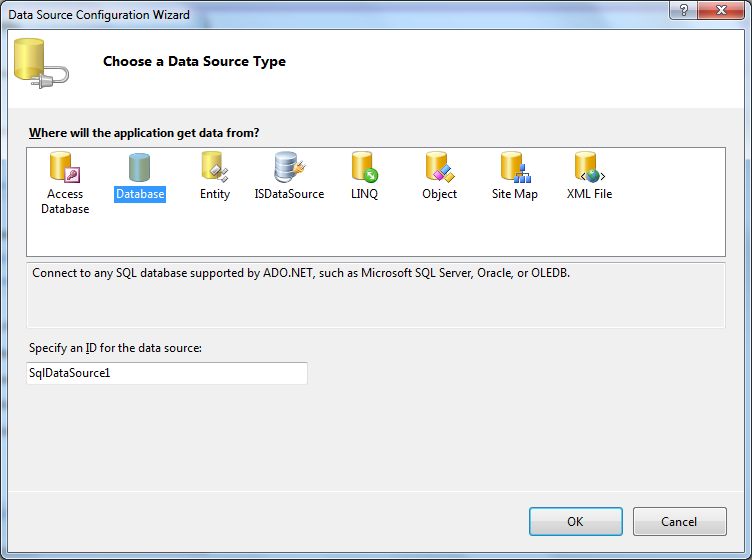
Task: Pick the Site Map icon
Action: [514, 167]
